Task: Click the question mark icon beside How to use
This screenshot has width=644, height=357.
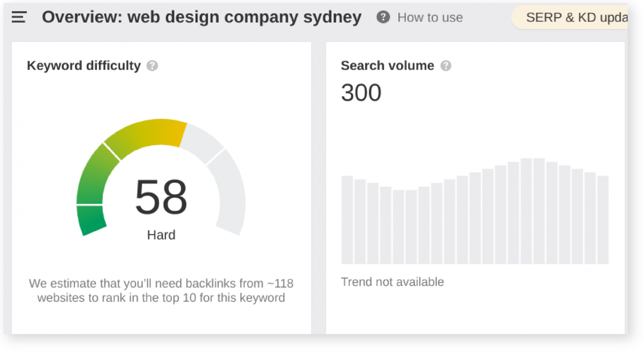Action: point(383,17)
